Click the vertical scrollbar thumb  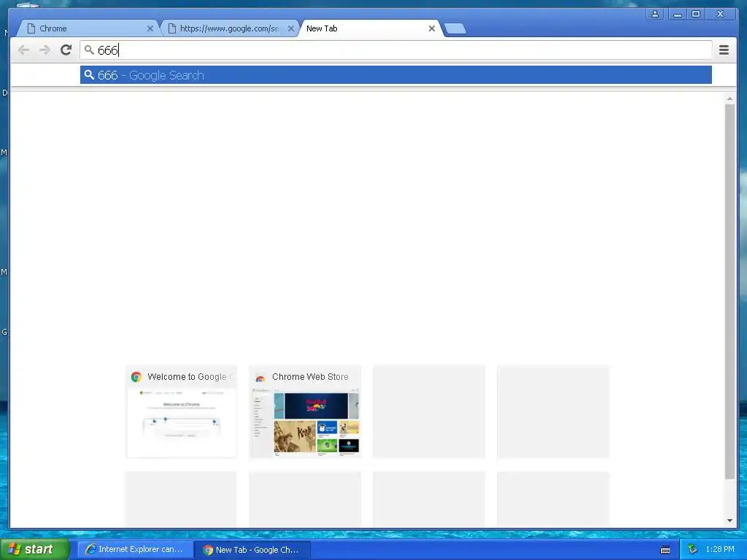tap(729, 292)
